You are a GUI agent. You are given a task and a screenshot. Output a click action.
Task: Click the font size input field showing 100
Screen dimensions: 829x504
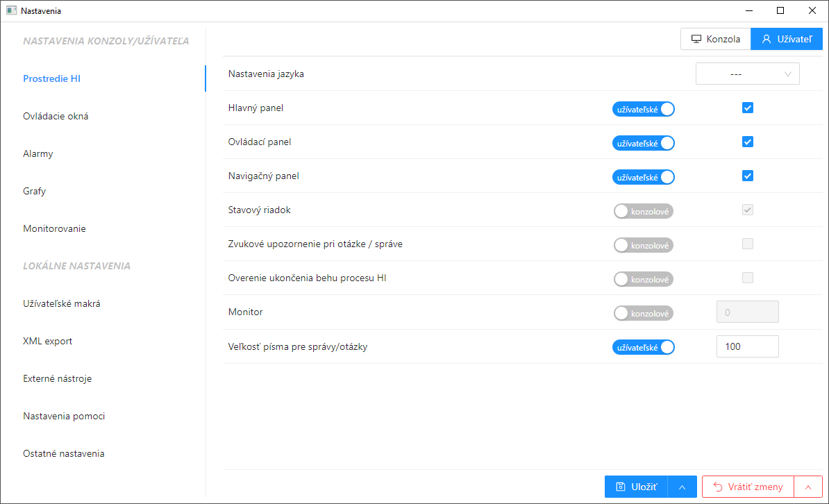tap(747, 346)
